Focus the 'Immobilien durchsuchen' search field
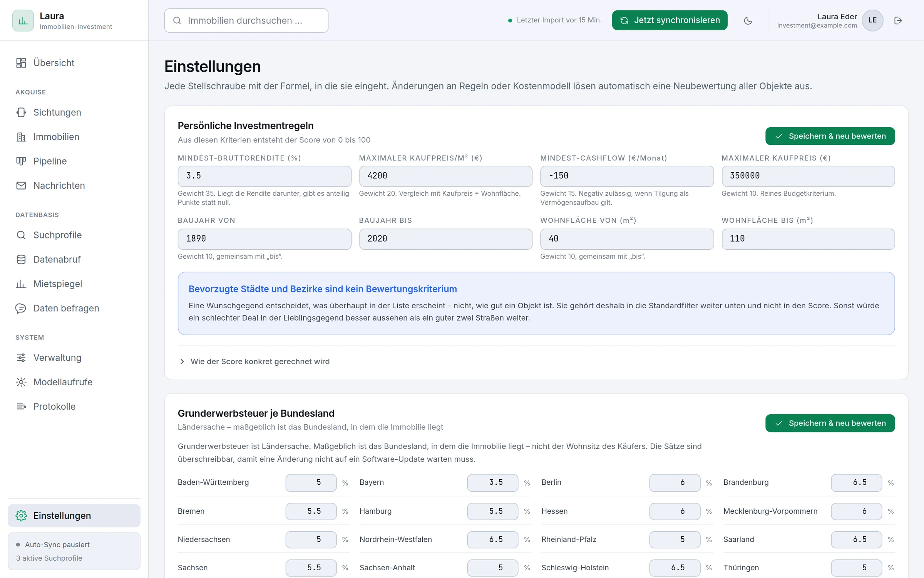 [x=246, y=20]
